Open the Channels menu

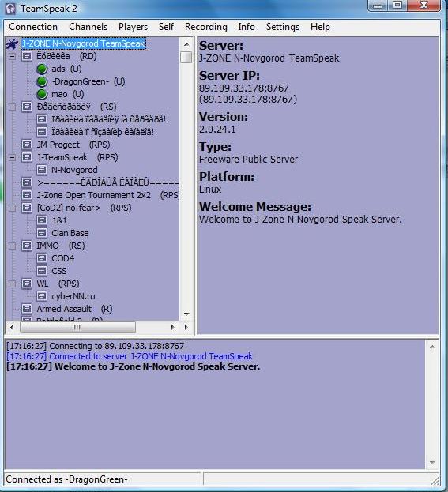pos(88,27)
